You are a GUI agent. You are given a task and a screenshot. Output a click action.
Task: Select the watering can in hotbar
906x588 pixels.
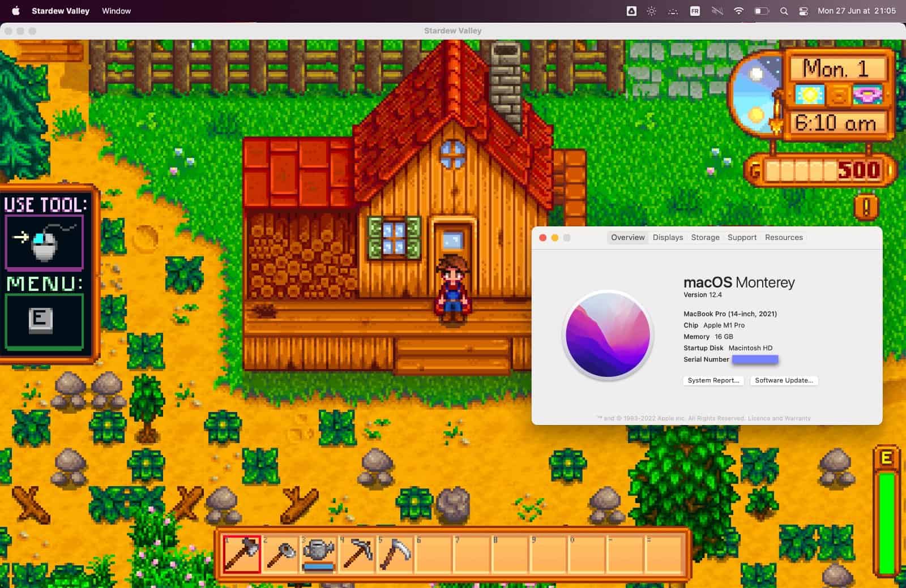tap(319, 554)
